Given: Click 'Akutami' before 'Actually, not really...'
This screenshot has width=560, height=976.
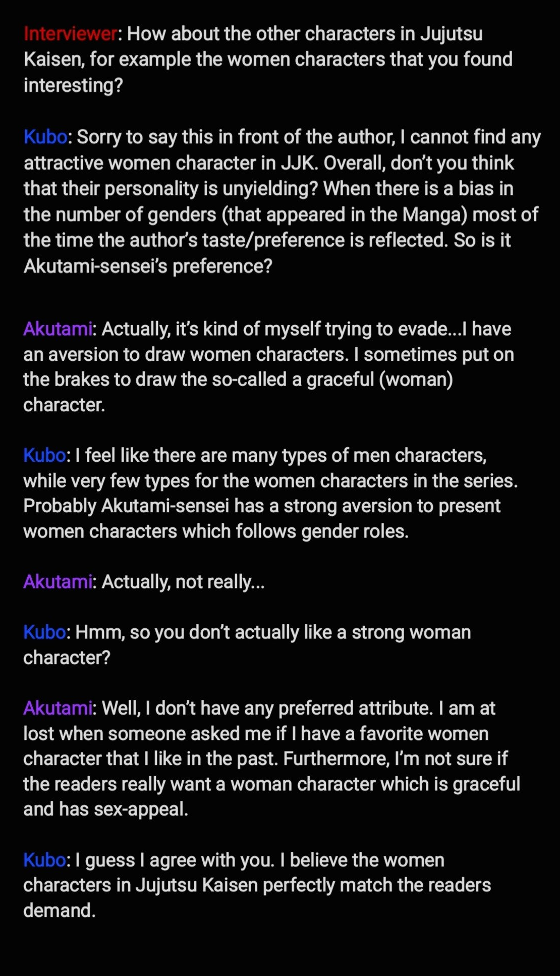Looking at the screenshot, I should (58, 582).
